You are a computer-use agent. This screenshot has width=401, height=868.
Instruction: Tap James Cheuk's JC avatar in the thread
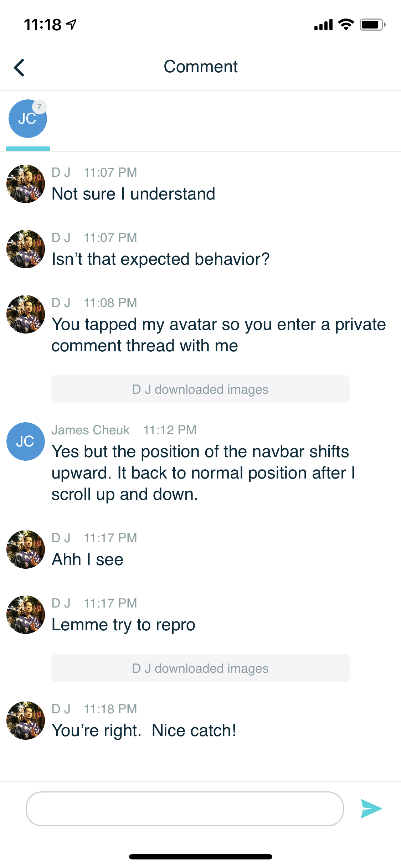click(26, 441)
